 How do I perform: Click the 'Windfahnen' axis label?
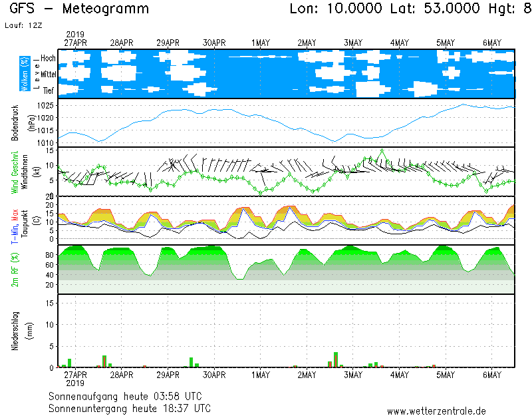tap(25, 172)
